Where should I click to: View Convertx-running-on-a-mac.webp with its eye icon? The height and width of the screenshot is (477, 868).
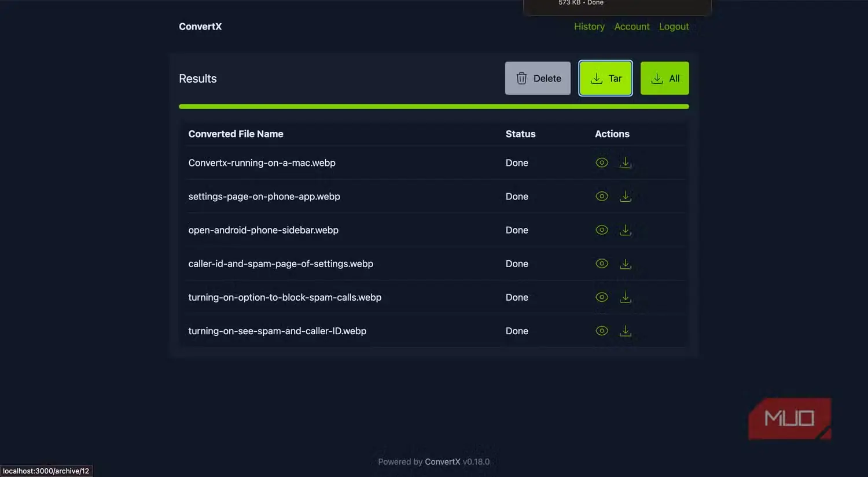click(x=602, y=163)
